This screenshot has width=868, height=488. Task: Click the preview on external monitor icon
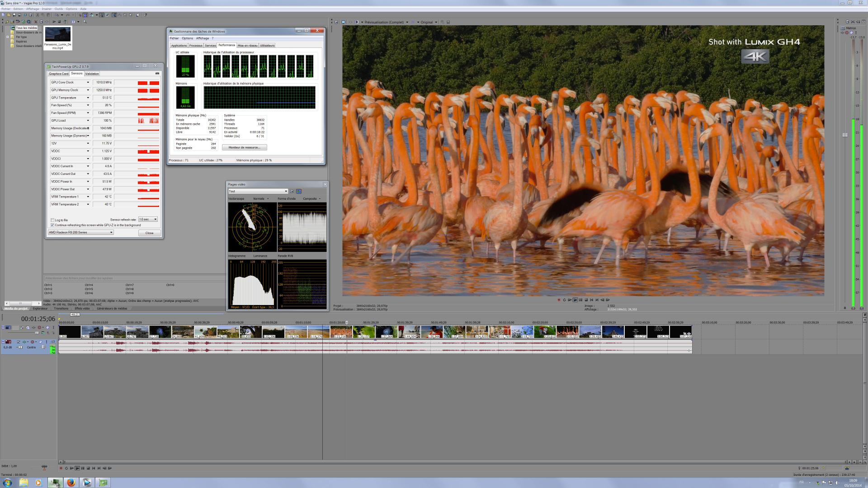tap(344, 22)
